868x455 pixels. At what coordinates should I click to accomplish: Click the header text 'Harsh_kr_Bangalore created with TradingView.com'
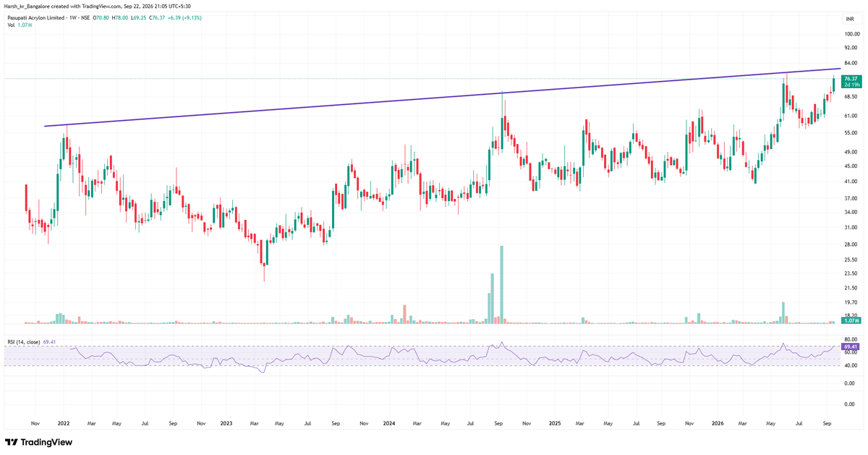(64, 6)
